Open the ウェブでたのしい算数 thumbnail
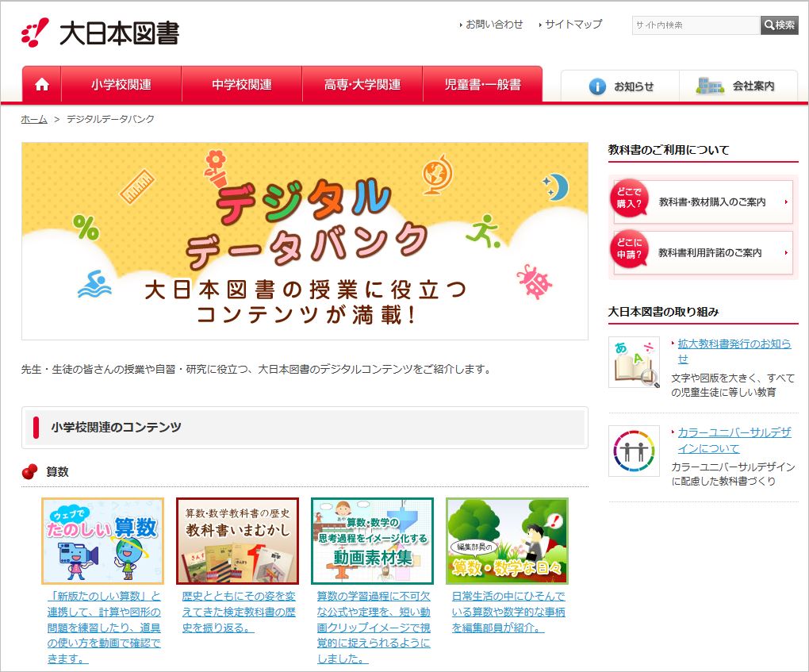This screenshot has height=672, width=809. click(x=102, y=540)
